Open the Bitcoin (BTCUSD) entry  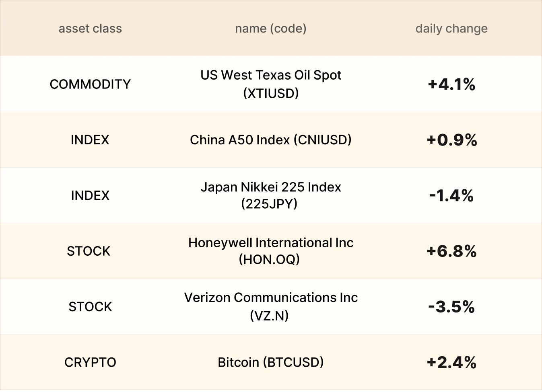tap(270, 362)
